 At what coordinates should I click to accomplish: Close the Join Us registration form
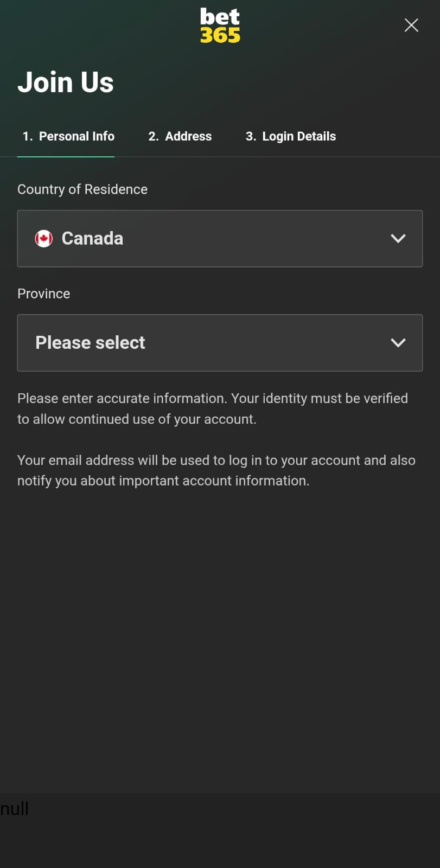411,25
